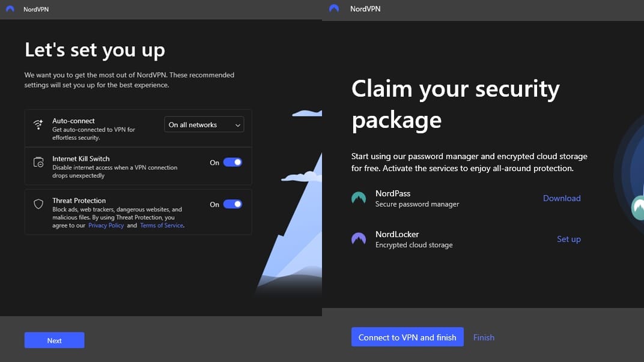Viewport: 644px width, 362px height.
Task: Click the NordPass logo icon
Action: point(359,198)
